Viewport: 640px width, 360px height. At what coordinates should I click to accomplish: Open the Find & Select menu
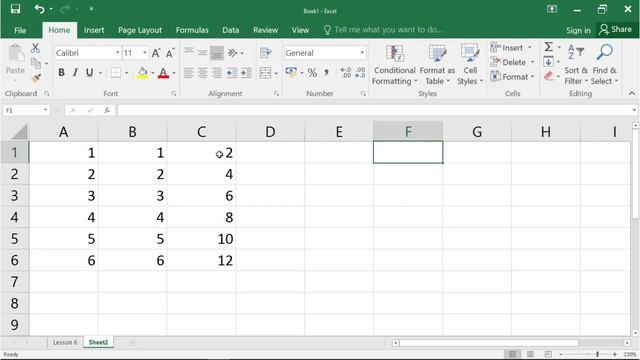coord(604,65)
